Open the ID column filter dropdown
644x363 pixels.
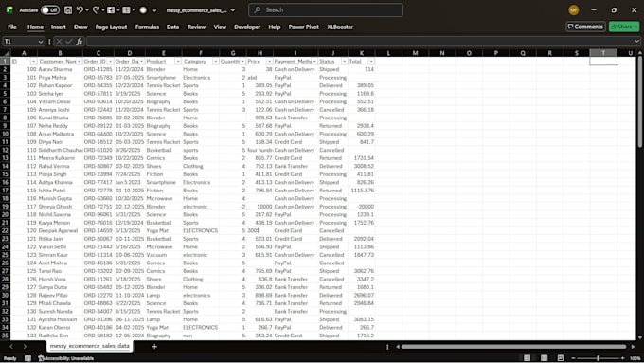click(33, 62)
